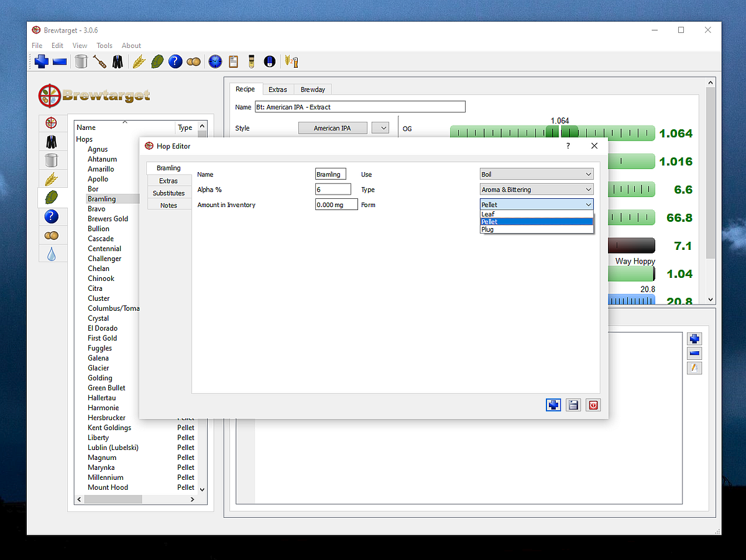Open Miscs via toolbar question mark icon
Image resolution: width=746 pixels, height=560 pixels.
coord(175,61)
